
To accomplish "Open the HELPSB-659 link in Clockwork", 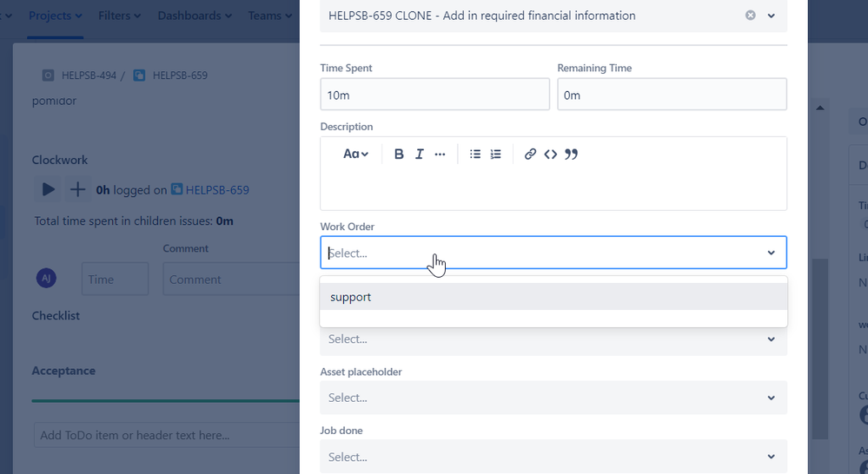I will (217, 190).
